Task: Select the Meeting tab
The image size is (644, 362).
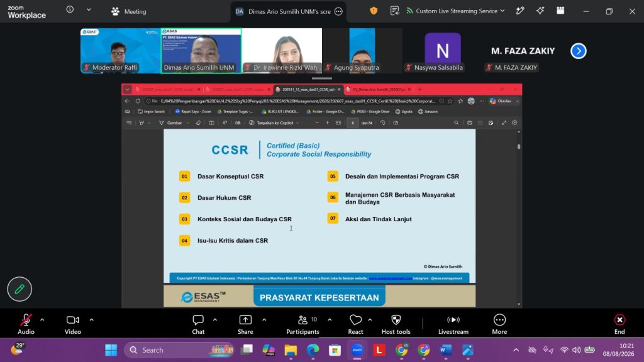Action: [128, 11]
